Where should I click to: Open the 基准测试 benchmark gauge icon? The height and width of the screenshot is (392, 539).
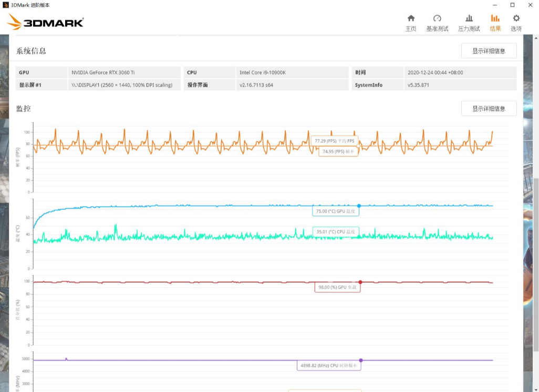(x=437, y=19)
